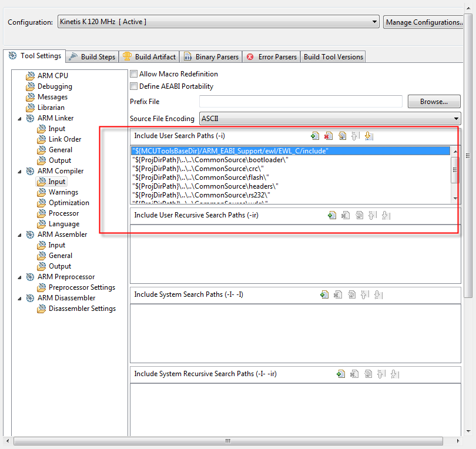The height and width of the screenshot is (449, 476).
Task: Toggle Define AEABI Portability checkbox
Action: coord(133,86)
